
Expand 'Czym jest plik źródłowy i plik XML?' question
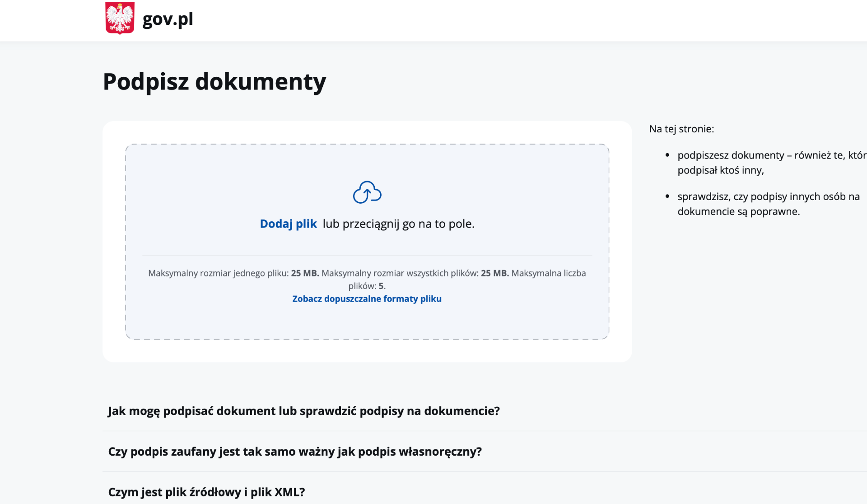(x=206, y=492)
